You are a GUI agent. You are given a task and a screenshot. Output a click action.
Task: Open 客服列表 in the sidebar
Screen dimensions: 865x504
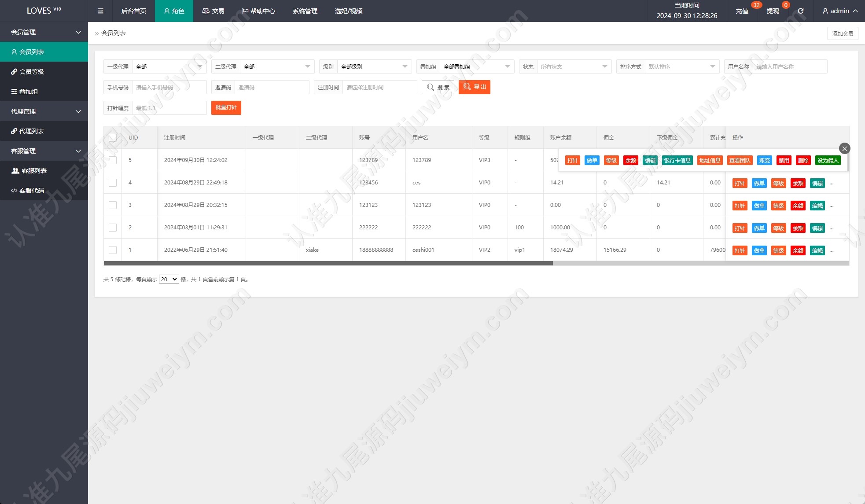(x=44, y=171)
